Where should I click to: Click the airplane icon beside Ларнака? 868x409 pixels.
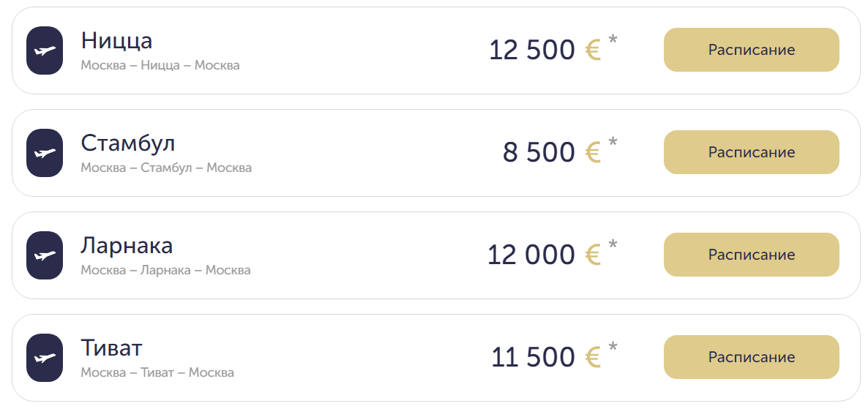(x=45, y=255)
